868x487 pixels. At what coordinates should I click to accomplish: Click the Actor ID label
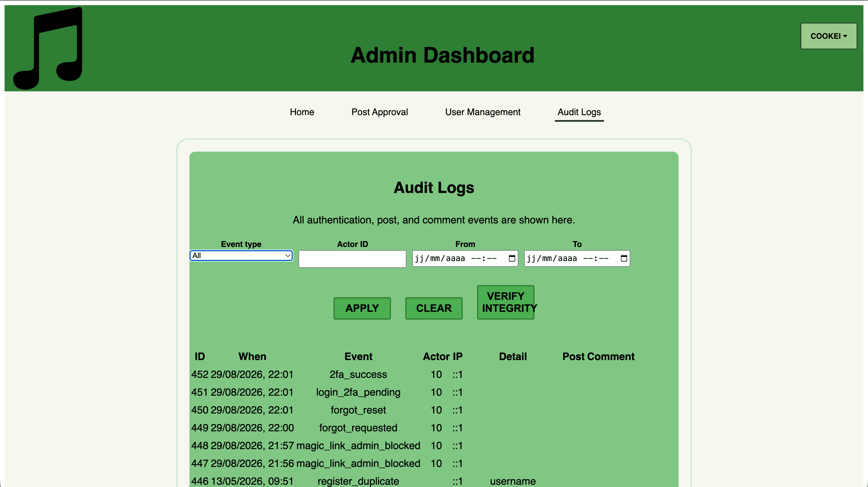pos(352,244)
